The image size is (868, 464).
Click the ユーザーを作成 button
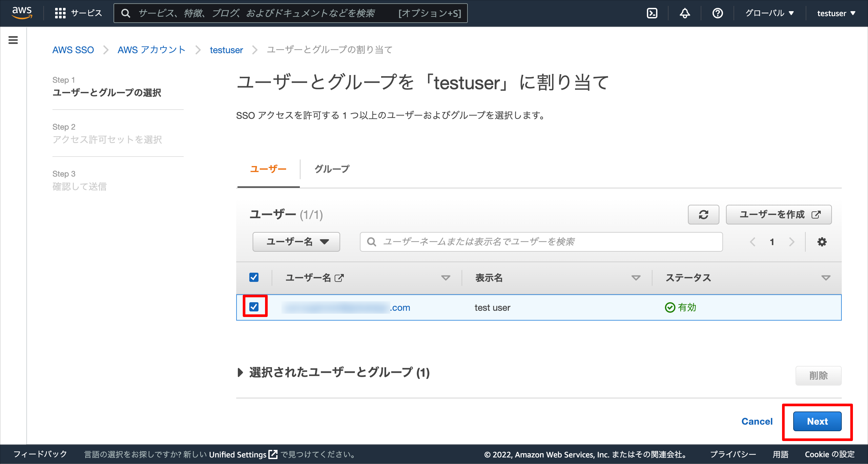779,214
